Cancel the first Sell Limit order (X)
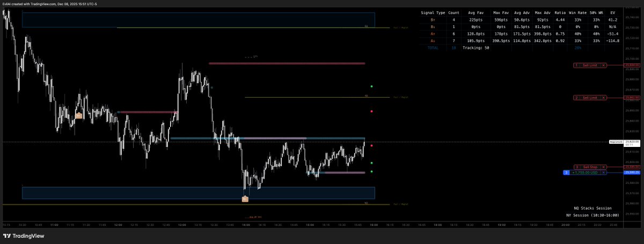Viewport: 644px width, 244px height. point(604,65)
